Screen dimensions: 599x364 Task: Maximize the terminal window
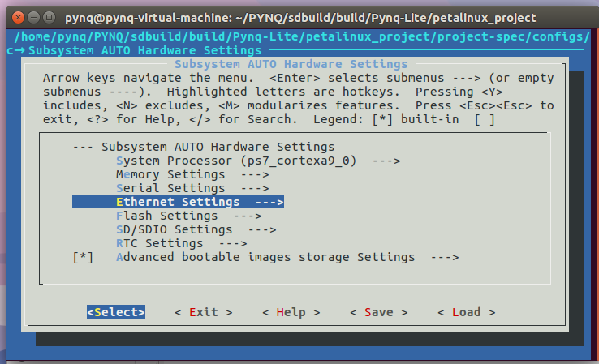point(49,18)
